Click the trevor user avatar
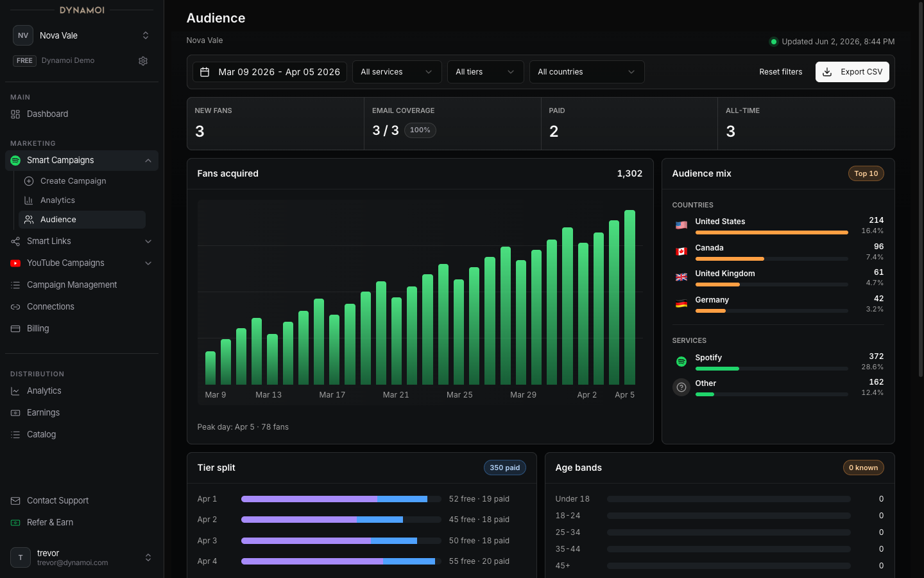Viewport: 924px width, 578px height. 21,557
